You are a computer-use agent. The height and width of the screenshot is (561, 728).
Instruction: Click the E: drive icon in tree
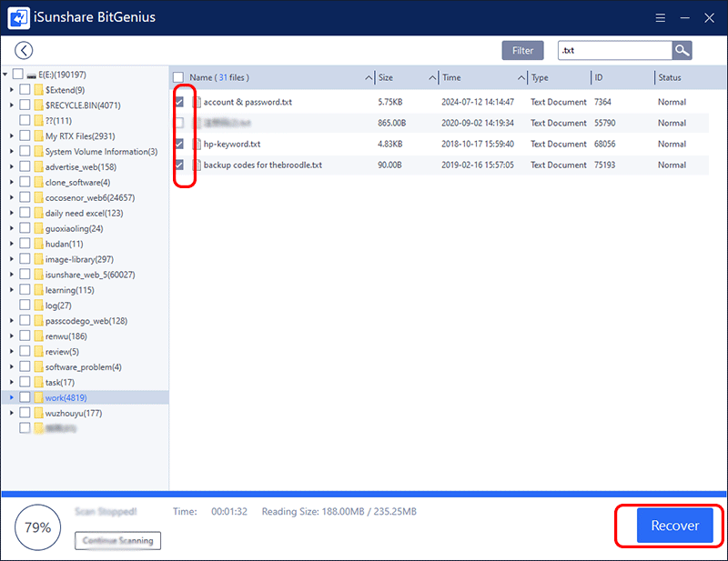(32, 74)
